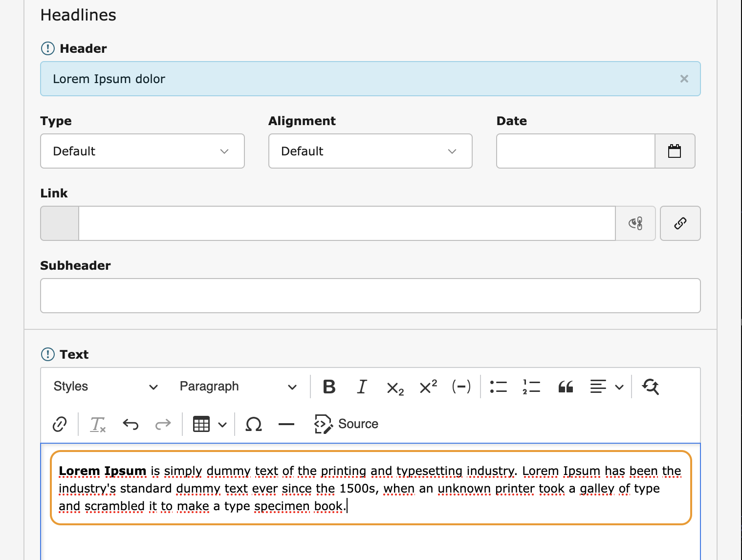Click the bold 'Lorem Ipsum' text in editor

[x=103, y=471]
